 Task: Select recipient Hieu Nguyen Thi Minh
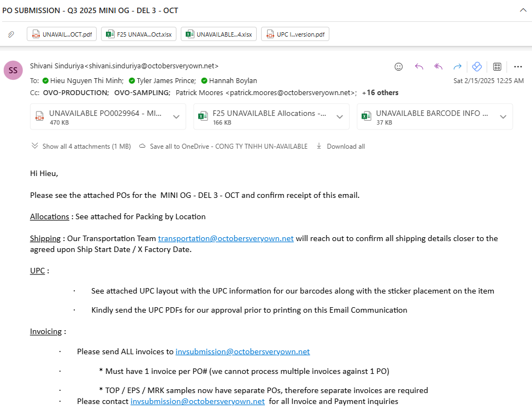pyautogui.click(x=86, y=81)
